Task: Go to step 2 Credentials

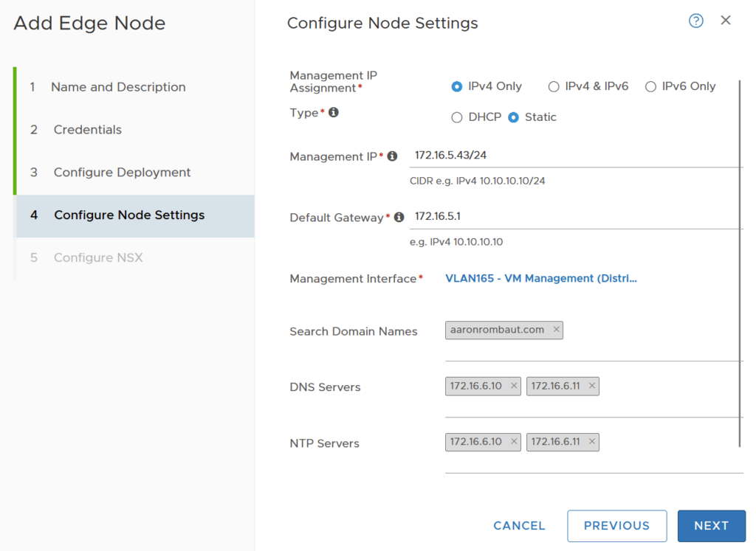Action: pyautogui.click(x=87, y=130)
